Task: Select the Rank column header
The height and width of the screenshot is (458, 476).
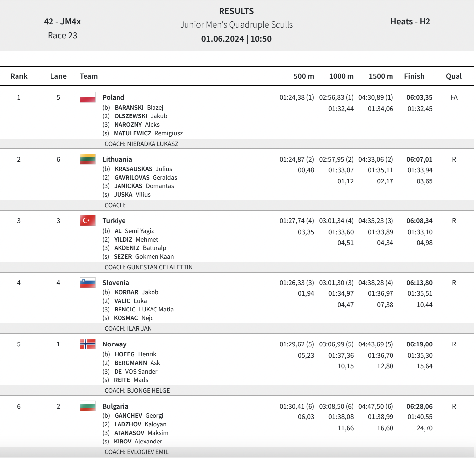Action: click(x=19, y=76)
